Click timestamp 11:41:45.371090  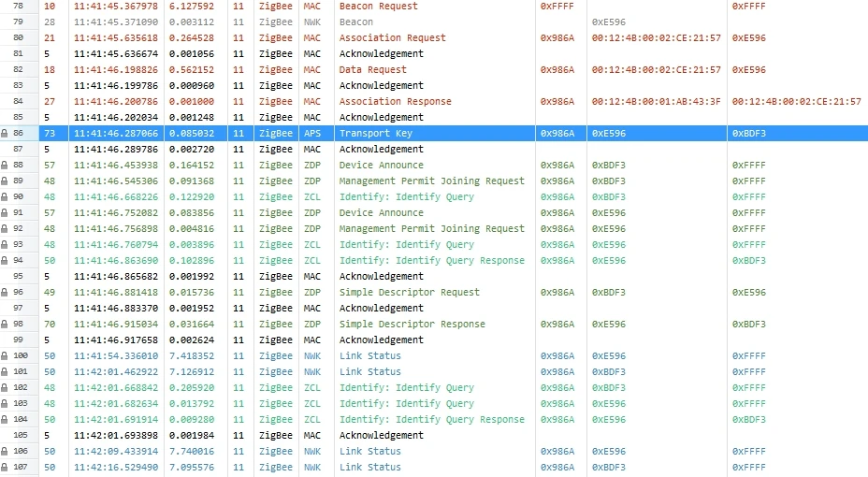116,22
